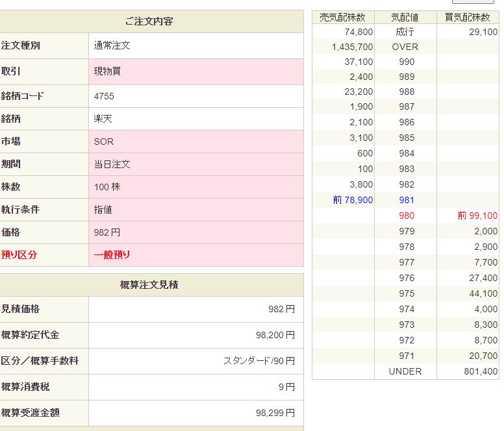This screenshot has height=431, width=504.
Task: Select the UNDER row label
Action: (x=405, y=371)
